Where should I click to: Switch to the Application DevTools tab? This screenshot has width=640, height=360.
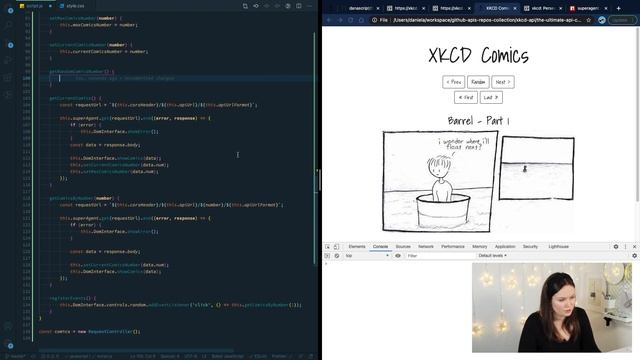click(505, 247)
